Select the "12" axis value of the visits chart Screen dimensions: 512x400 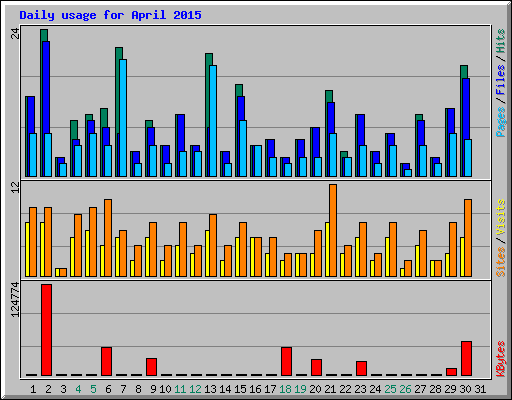coord(15,188)
